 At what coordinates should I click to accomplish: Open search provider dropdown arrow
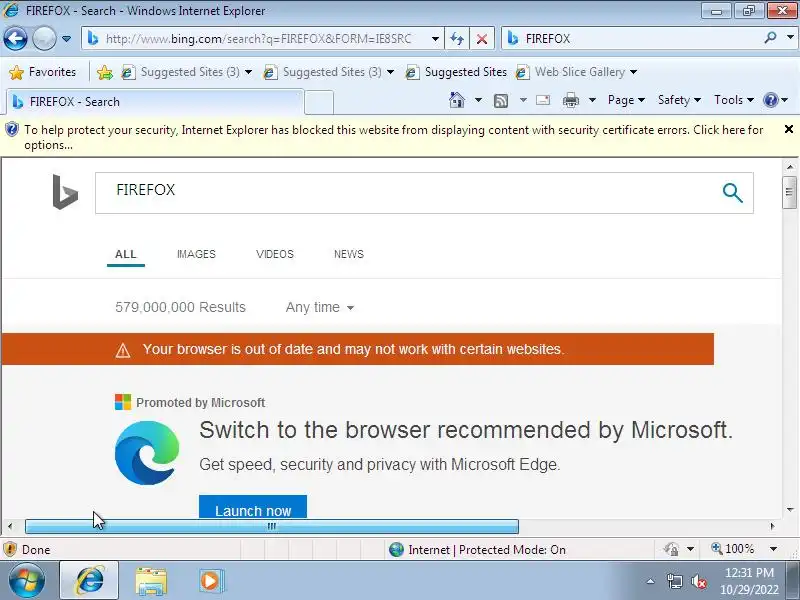coord(790,38)
